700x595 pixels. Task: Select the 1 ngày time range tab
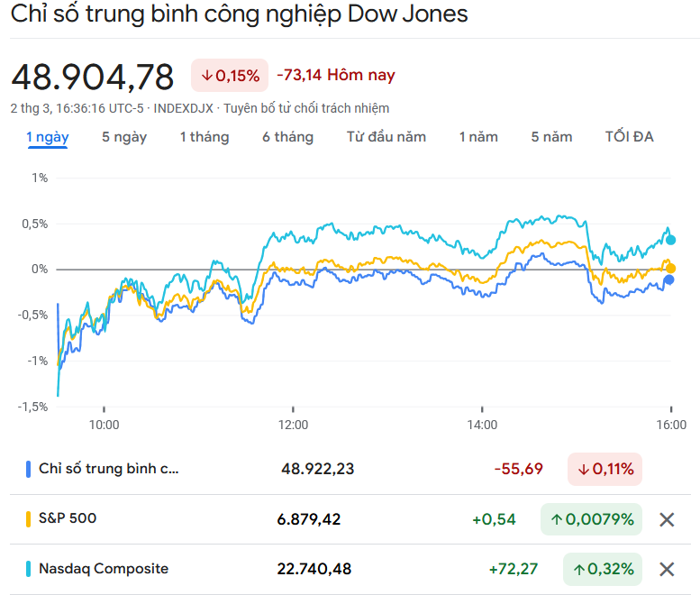click(x=48, y=137)
